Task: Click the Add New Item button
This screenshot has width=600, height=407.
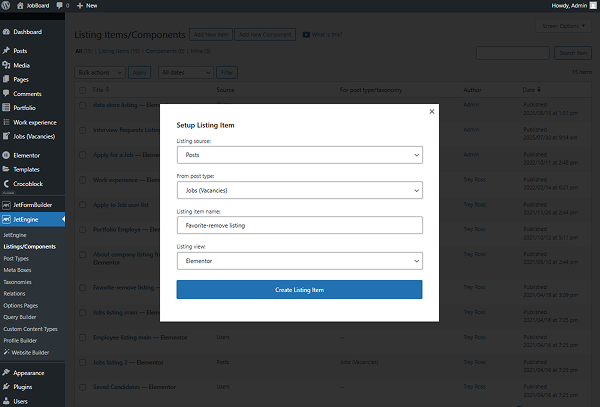Action: point(211,34)
